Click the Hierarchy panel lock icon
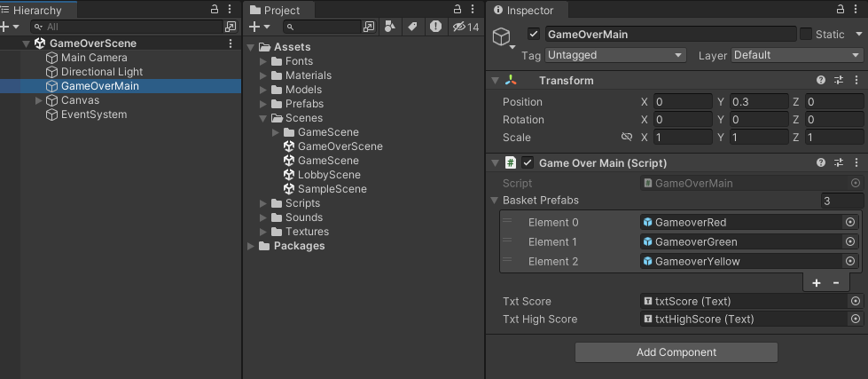The height and width of the screenshot is (379, 868). tap(215, 9)
